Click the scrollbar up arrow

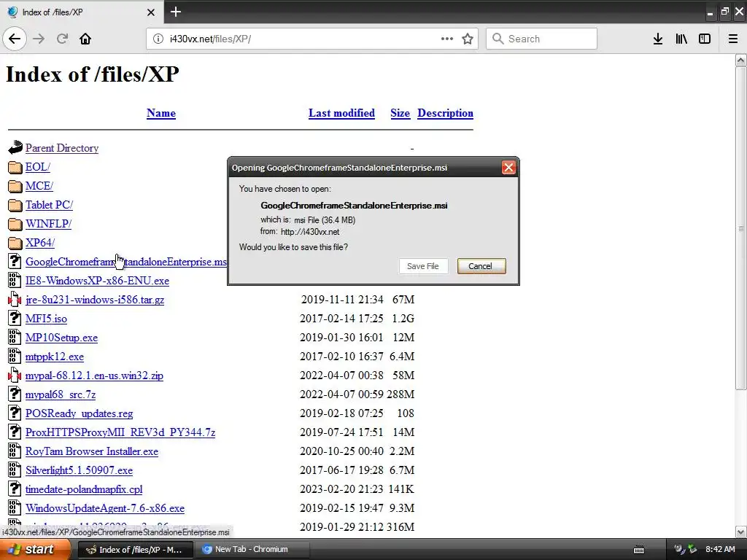click(x=741, y=61)
